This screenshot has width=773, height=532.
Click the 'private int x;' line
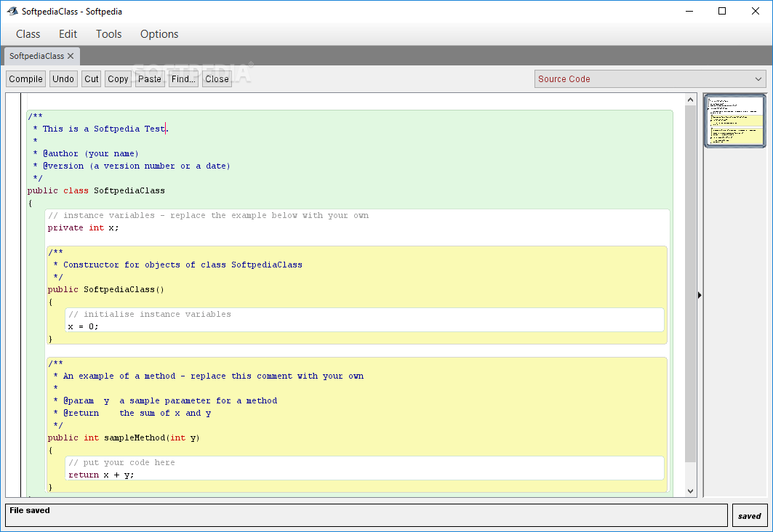point(83,227)
